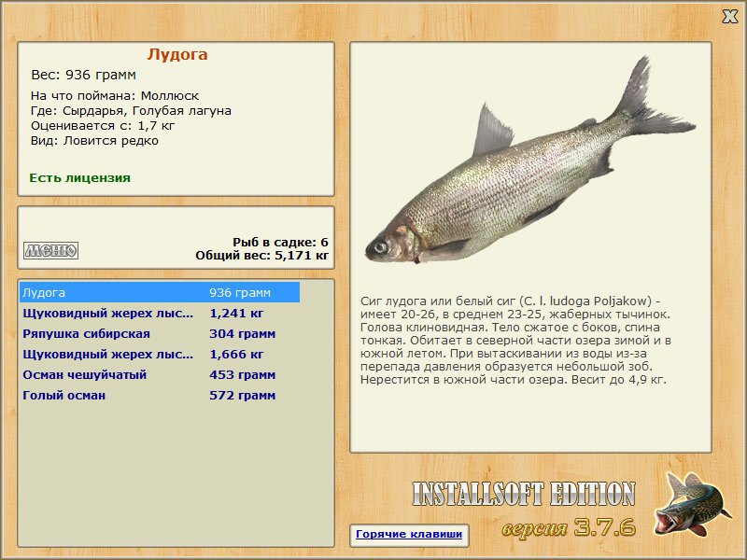
Task: Click the Оценивается с: 1,7 кг line
Action: (103, 126)
